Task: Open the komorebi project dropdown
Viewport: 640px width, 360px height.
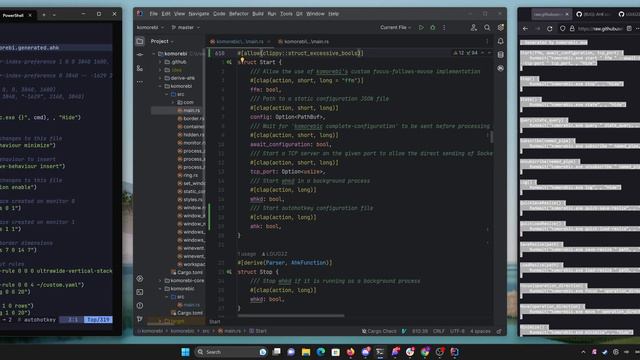Action: (x=150, y=27)
